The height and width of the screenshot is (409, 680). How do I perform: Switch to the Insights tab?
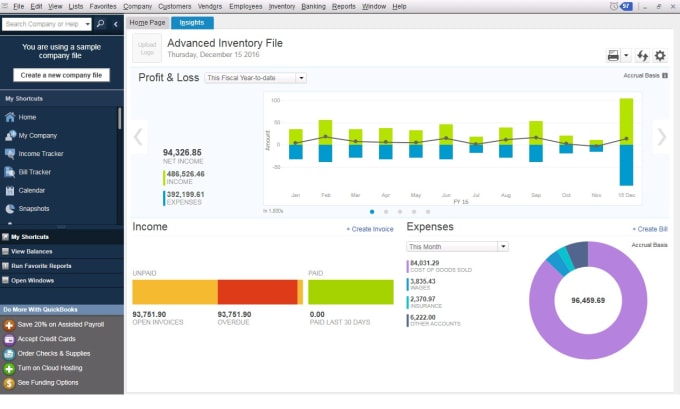coord(192,23)
